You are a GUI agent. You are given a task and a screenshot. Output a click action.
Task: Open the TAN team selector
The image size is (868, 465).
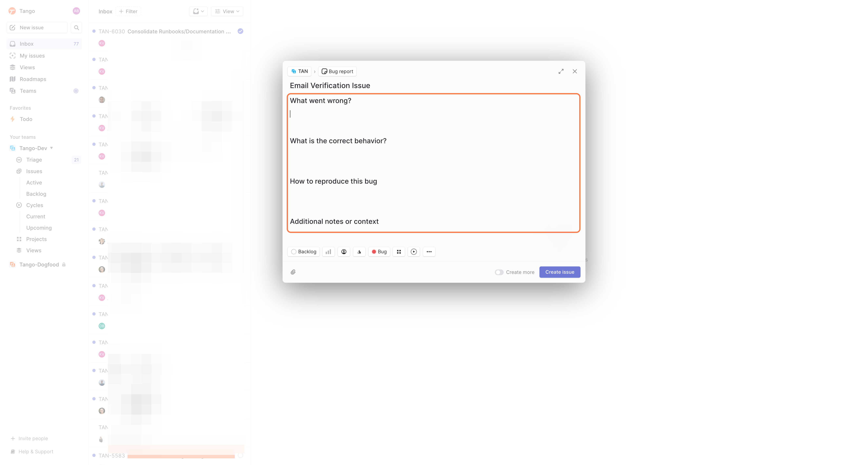(300, 72)
